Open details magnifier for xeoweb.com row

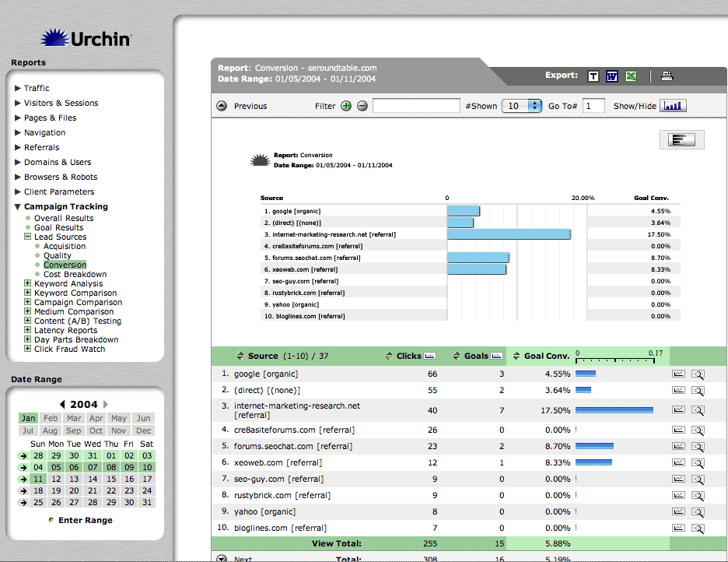pyautogui.click(x=698, y=463)
